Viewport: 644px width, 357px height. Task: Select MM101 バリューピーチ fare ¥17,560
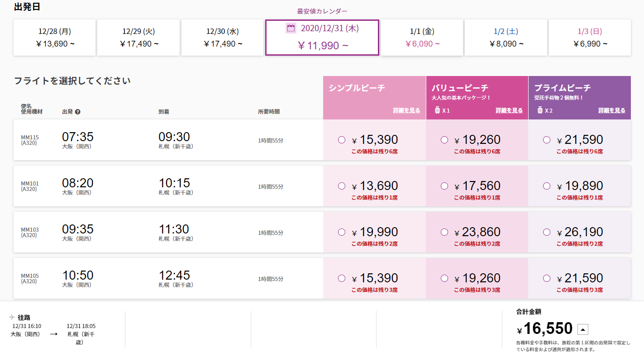tap(444, 186)
